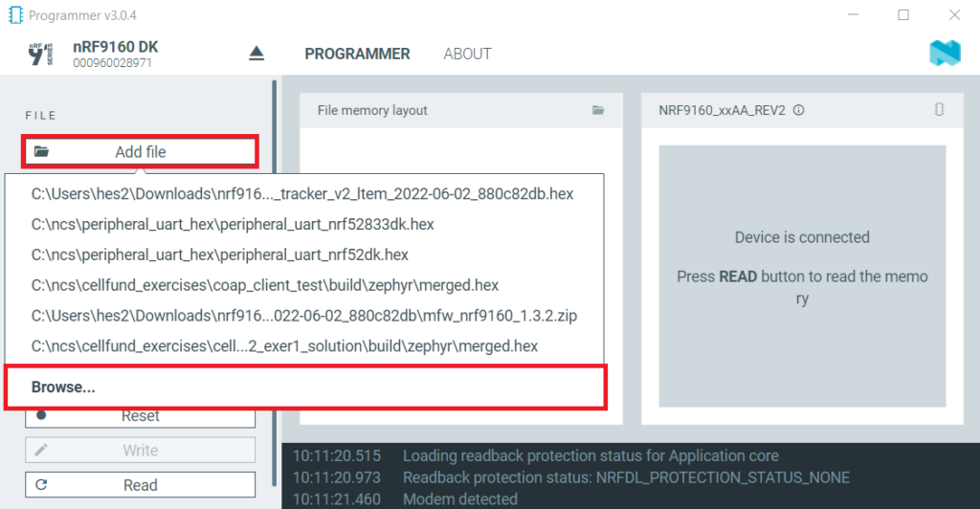This screenshot has height=509, width=980.
Task: Click the FILE section label
Action: pyautogui.click(x=40, y=116)
